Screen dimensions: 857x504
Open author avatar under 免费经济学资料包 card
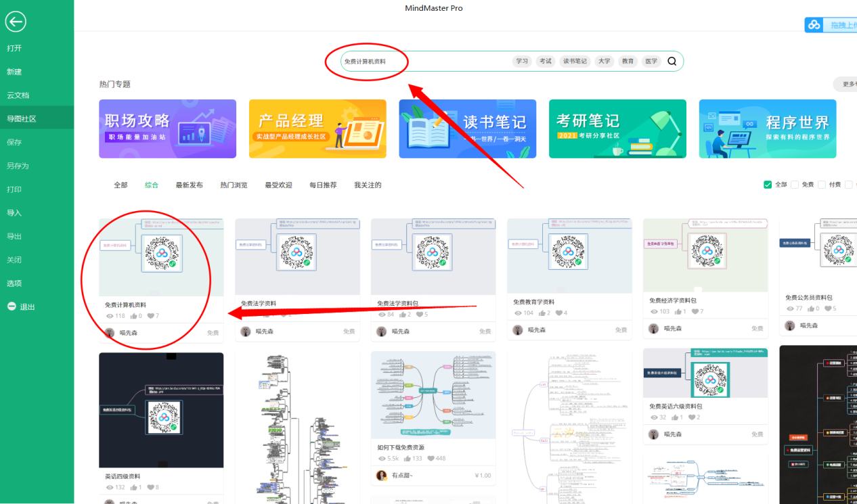pos(653,329)
